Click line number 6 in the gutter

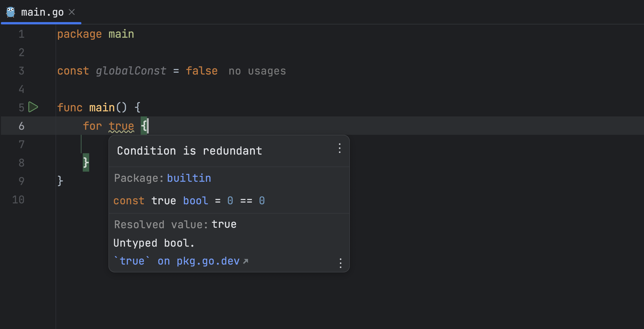22,126
